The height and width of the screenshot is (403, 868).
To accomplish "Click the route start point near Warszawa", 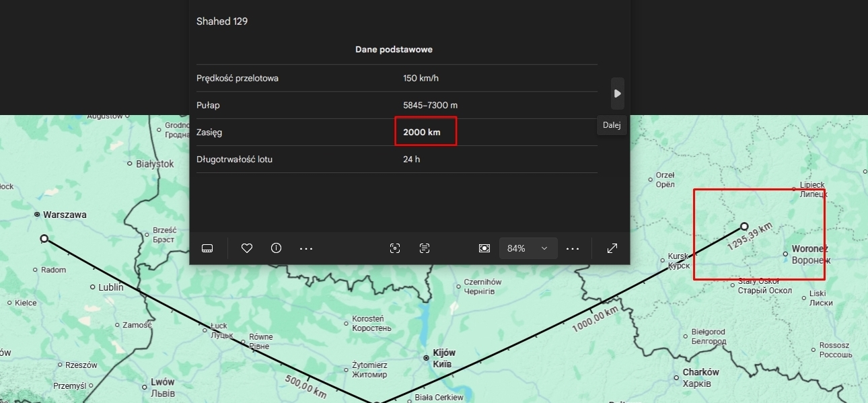I will tap(44, 239).
